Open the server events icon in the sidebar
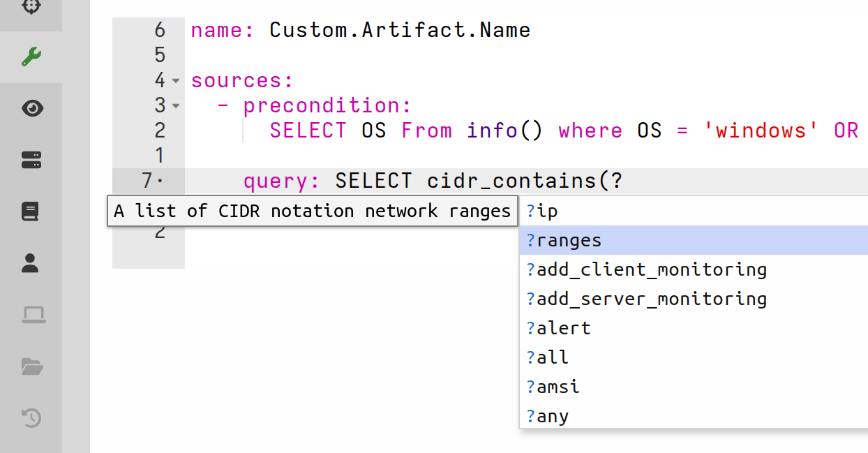Screen dimensions: 868x453 click(31, 160)
